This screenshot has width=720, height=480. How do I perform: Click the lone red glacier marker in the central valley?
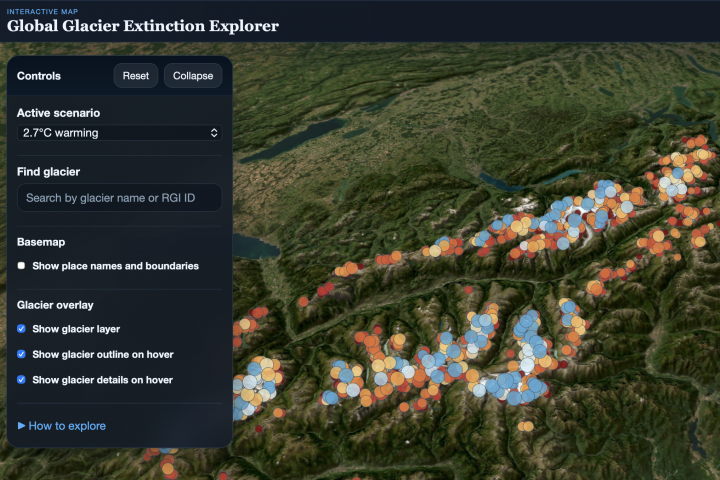click(x=468, y=290)
